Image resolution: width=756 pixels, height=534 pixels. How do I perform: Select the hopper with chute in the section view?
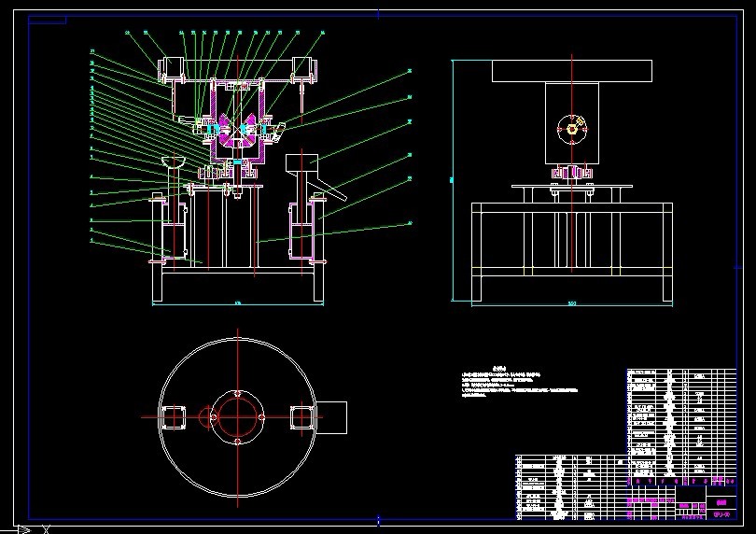[315, 177]
